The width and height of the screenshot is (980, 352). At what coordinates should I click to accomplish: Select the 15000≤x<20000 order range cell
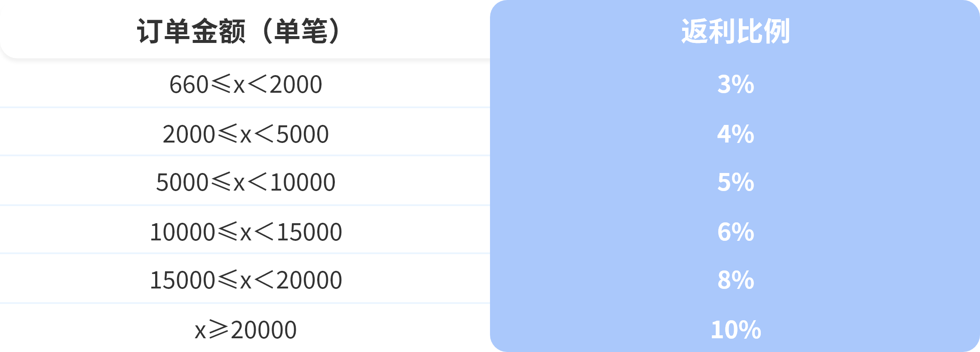point(245,280)
